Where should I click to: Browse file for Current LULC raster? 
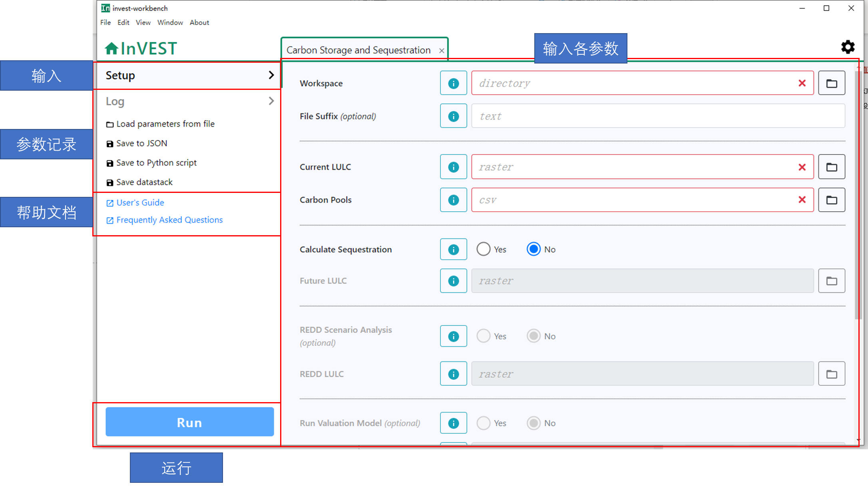pos(831,167)
